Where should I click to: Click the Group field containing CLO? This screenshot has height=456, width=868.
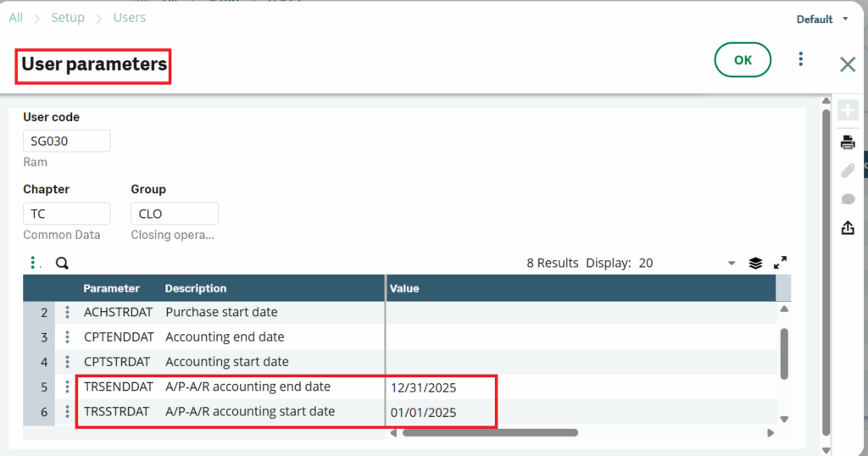click(x=174, y=214)
